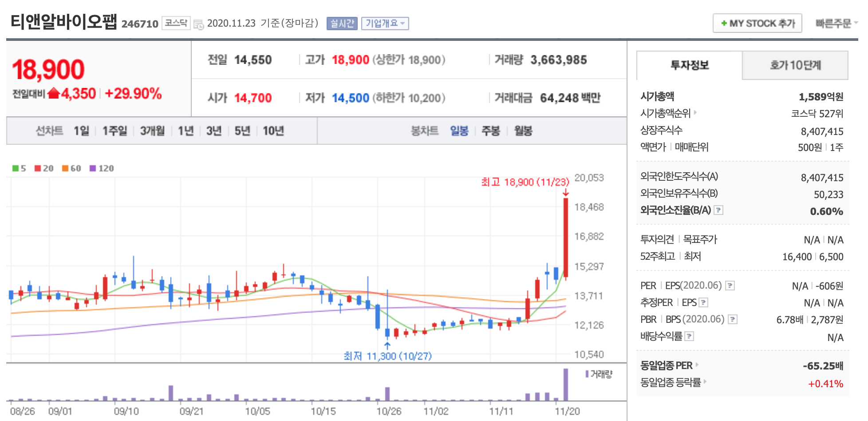Click the purple 120-day moving average legend

click(x=102, y=168)
